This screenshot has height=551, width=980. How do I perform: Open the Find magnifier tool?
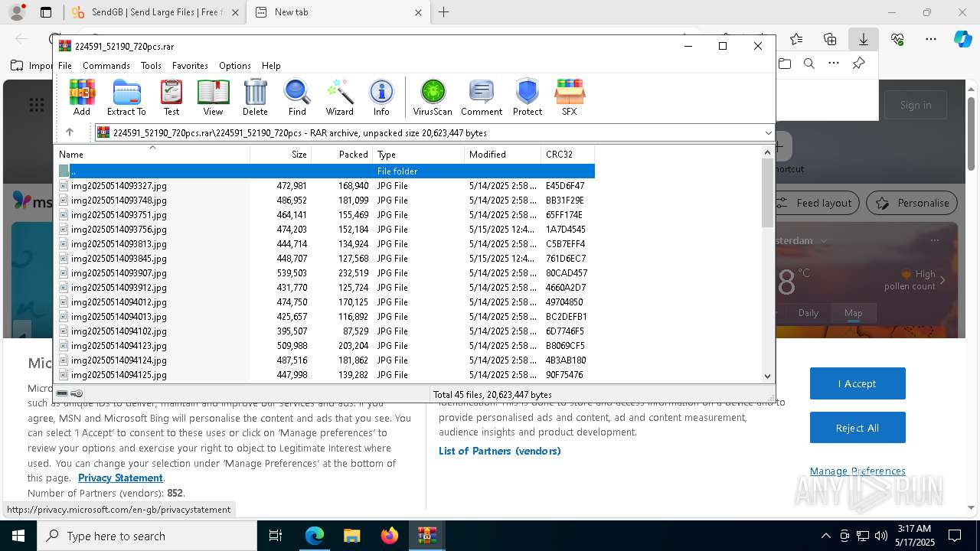(x=297, y=97)
